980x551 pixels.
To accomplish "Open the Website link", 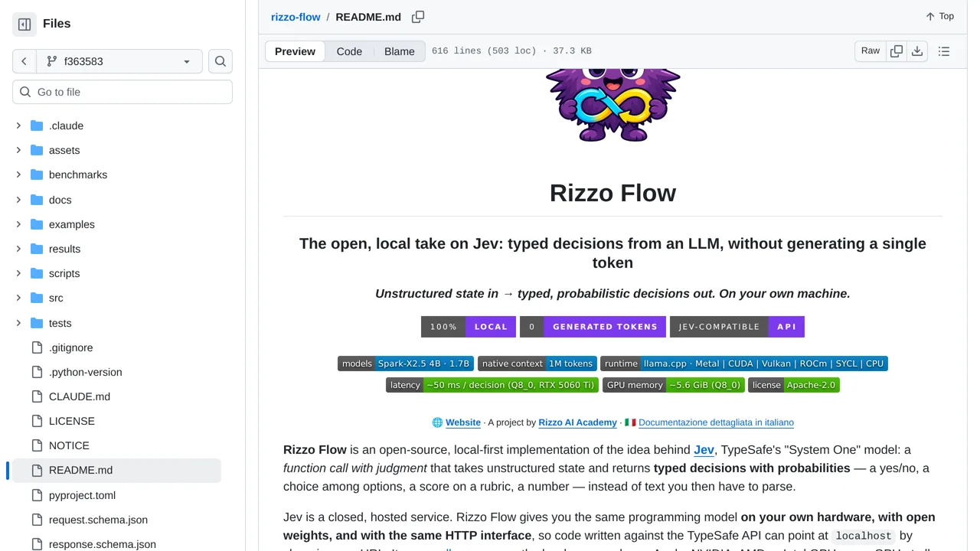I will click(x=463, y=422).
